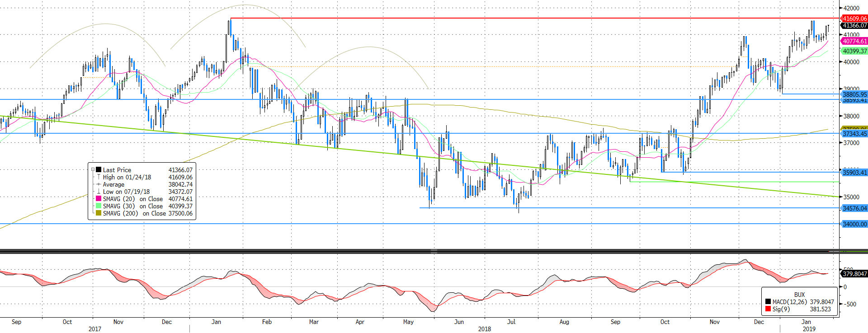Click the black Last Price color swatch
868x333 pixels.
(99, 170)
